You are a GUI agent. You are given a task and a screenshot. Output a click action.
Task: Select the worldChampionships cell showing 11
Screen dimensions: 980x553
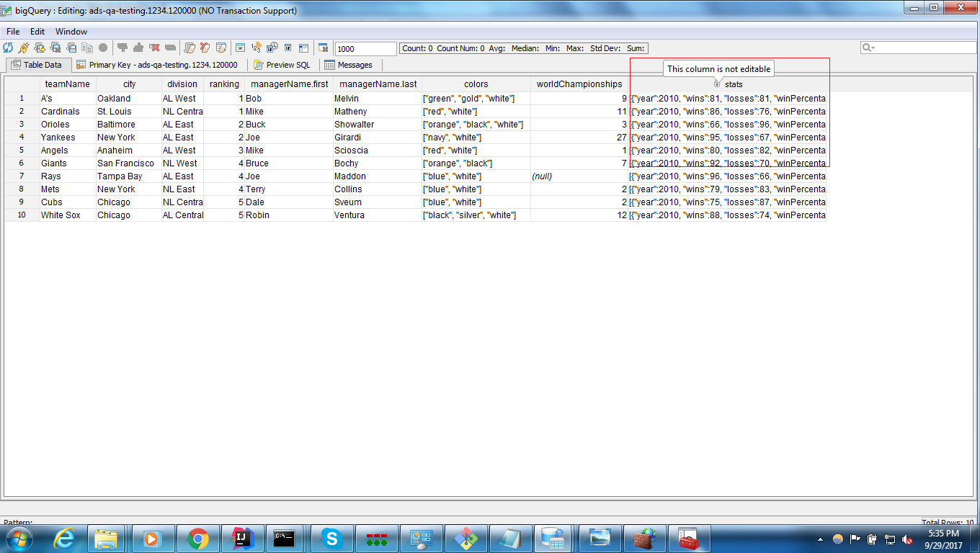[x=579, y=111]
